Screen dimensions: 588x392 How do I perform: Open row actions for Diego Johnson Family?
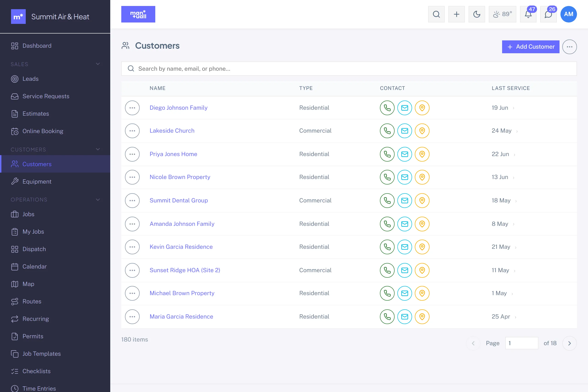coord(132,108)
